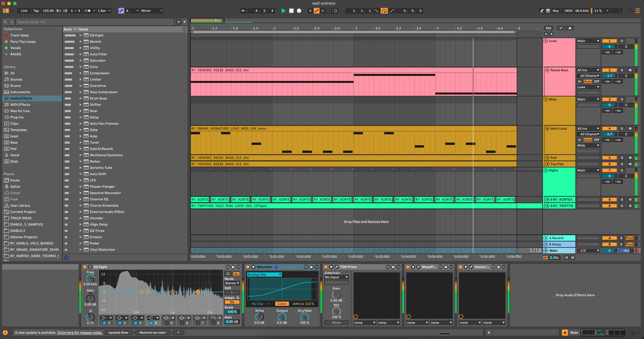Start playback with the Play button
Screen dimensions: 644x339
(x=283, y=11)
